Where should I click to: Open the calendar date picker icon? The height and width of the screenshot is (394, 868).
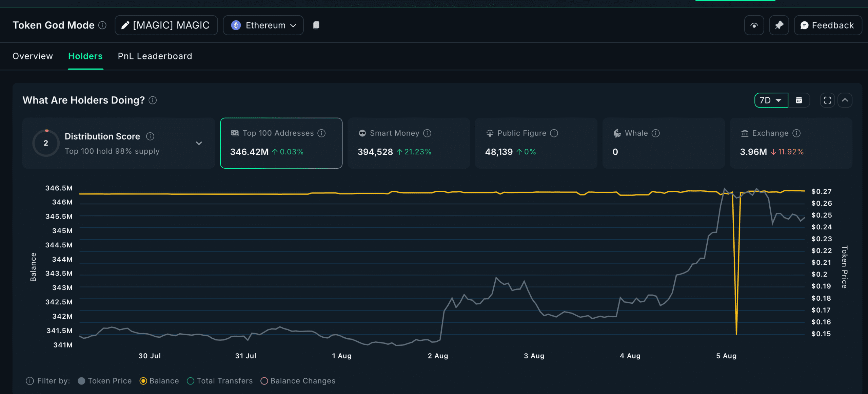tap(799, 100)
